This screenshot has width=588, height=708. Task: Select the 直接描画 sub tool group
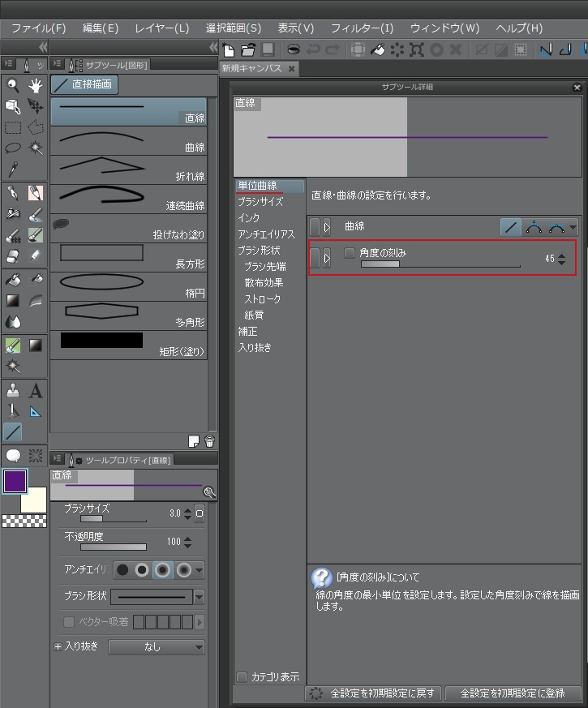point(84,84)
